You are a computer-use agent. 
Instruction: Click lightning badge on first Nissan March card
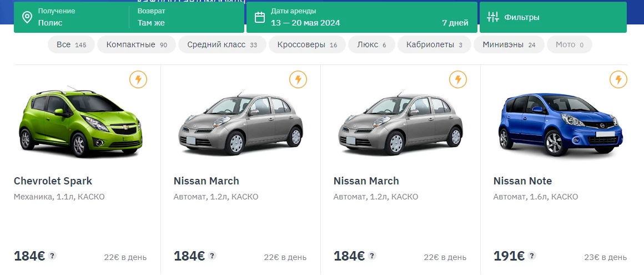click(298, 79)
